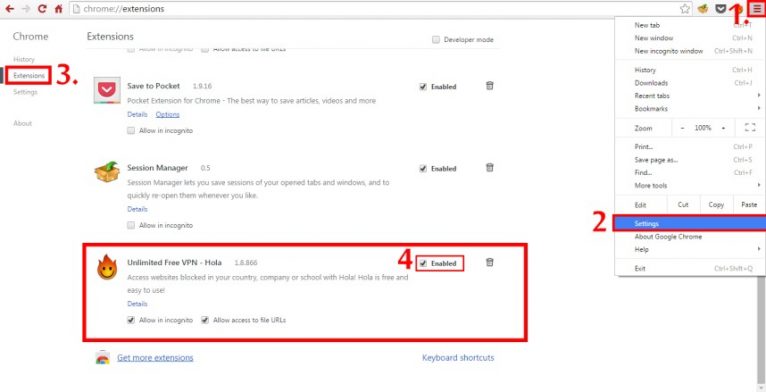Open Settings from the Chrome menu
Image resolution: width=766 pixels, height=392 pixels.
pos(690,223)
